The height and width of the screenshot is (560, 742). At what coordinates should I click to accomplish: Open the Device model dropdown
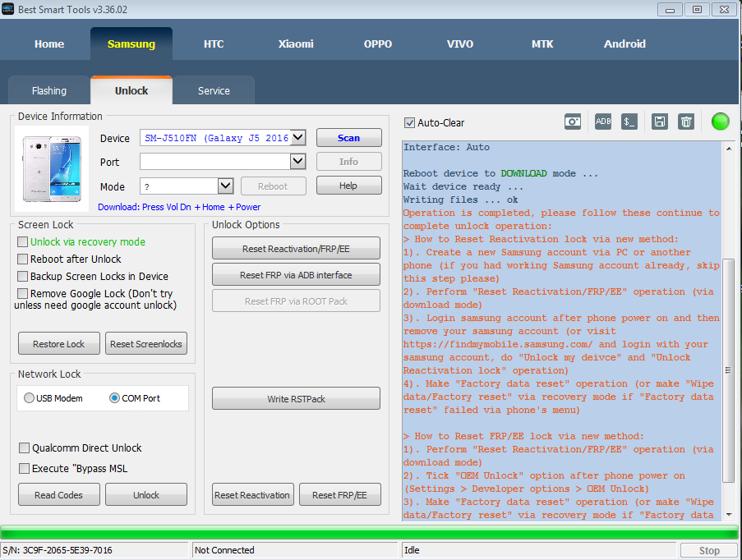click(x=296, y=137)
